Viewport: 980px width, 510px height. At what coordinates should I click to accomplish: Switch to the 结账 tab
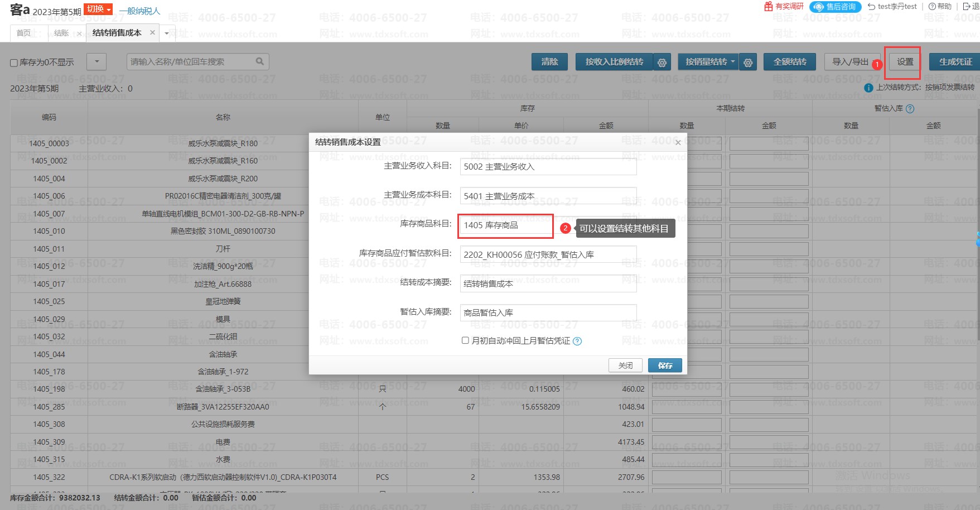point(61,33)
